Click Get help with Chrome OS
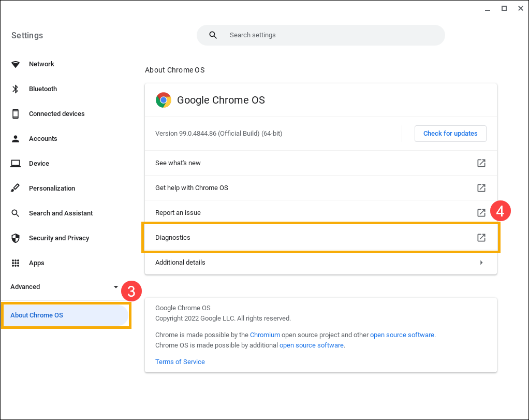Viewport: 529px width, 420px height. (321, 187)
